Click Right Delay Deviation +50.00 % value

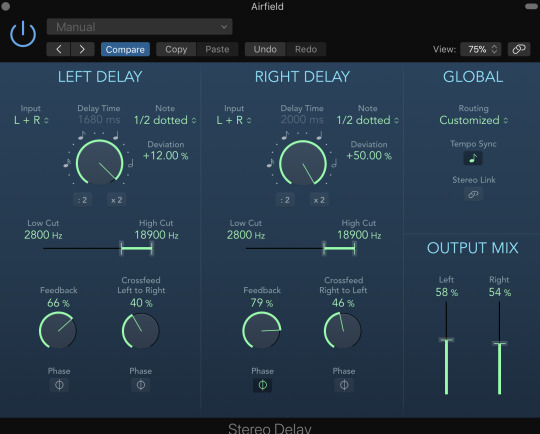[369, 156]
